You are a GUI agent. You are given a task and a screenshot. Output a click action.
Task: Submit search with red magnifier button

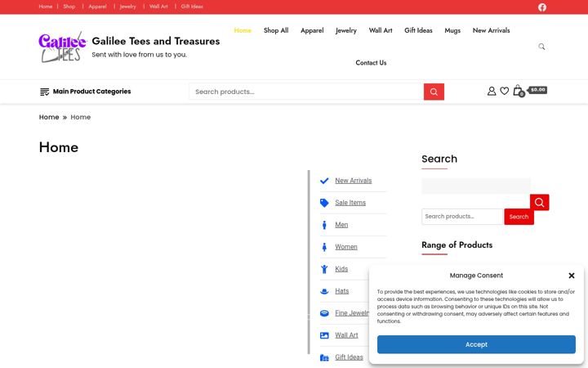pos(434,92)
